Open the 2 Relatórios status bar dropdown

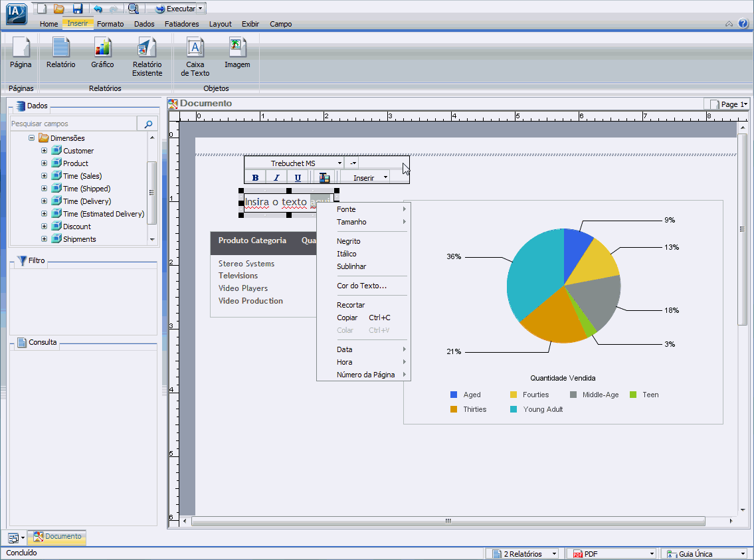[522, 554]
